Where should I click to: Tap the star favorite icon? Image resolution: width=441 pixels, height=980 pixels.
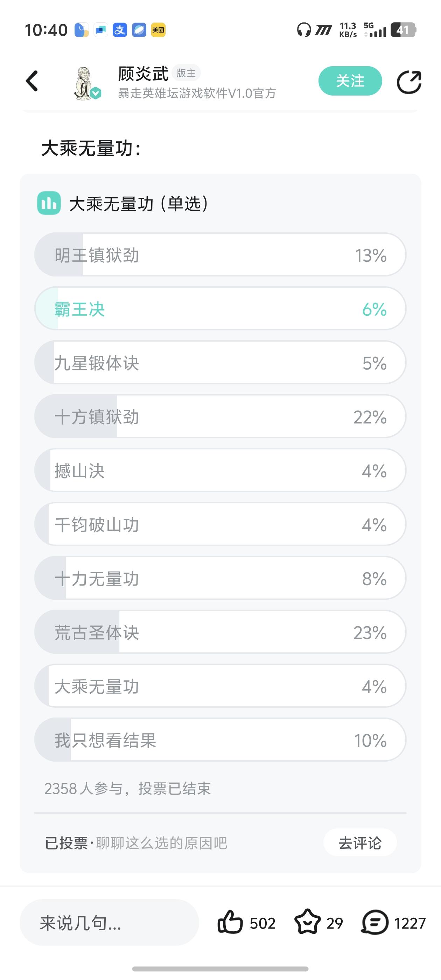(307, 922)
